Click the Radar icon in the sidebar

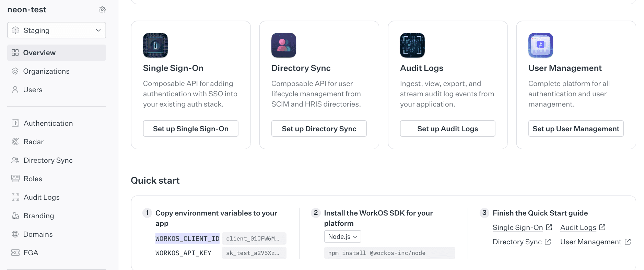point(15,142)
